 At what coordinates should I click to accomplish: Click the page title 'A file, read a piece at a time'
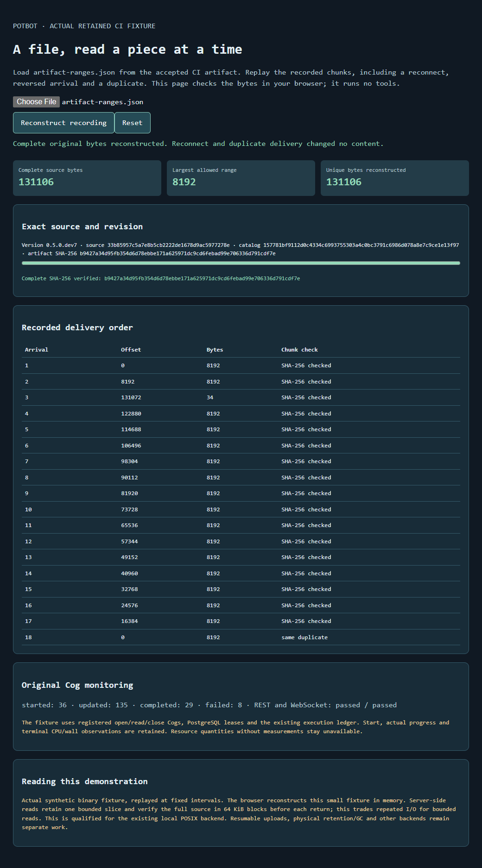[x=127, y=50]
